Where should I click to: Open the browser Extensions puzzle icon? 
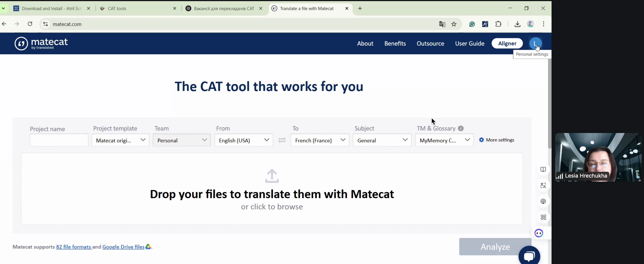(x=498, y=24)
